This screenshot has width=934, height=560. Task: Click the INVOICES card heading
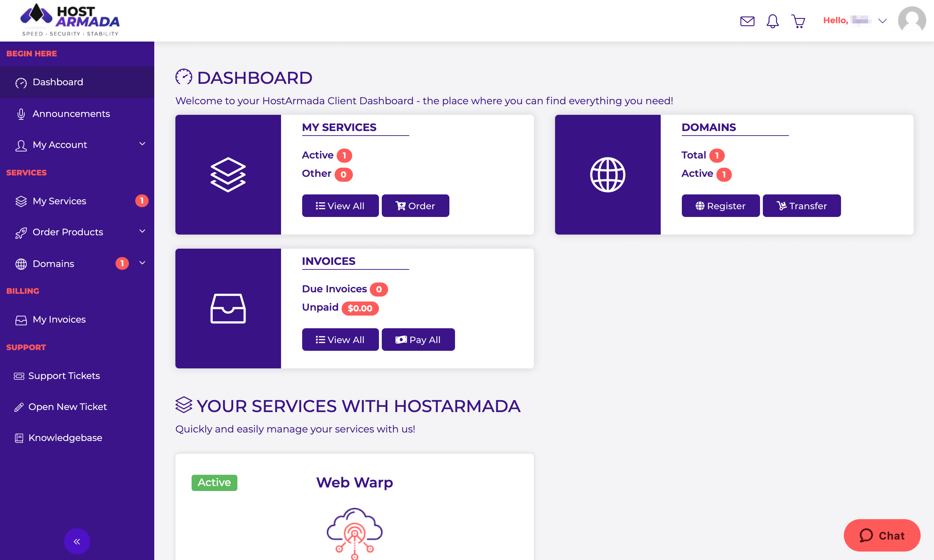329,261
